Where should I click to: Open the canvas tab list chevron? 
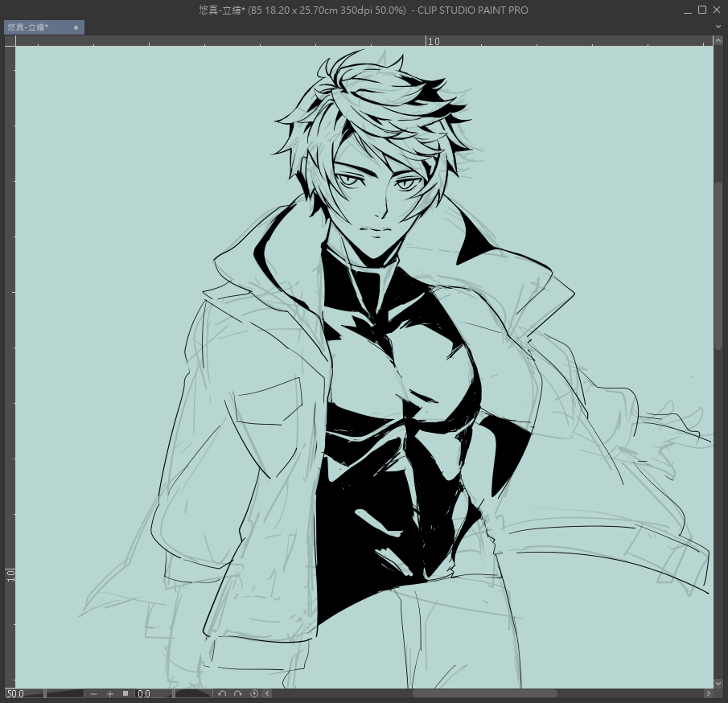click(x=718, y=27)
